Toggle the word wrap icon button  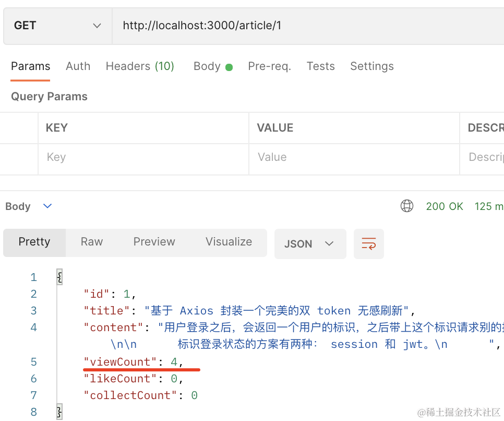(x=368, y=244)
